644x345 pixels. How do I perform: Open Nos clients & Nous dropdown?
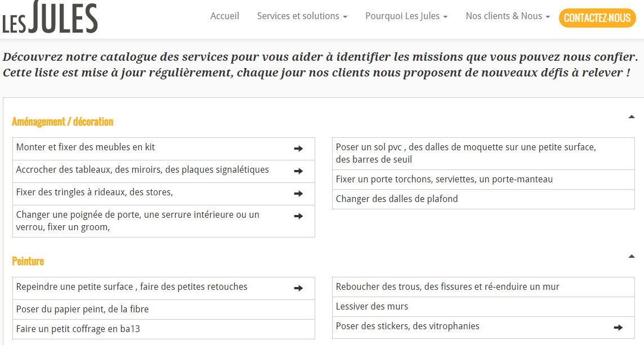(508, 16)
